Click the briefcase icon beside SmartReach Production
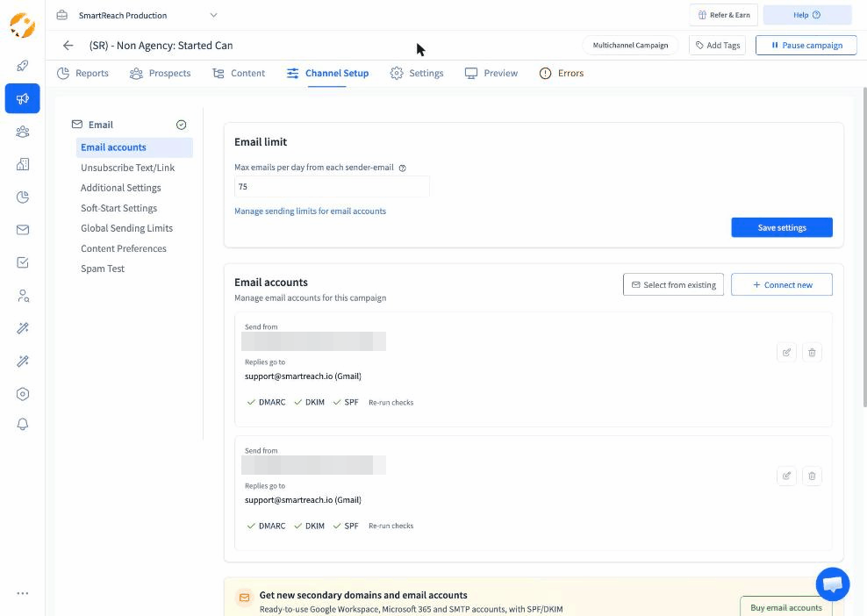The width and height of the screenshot is (867, 616). (62, 15)
